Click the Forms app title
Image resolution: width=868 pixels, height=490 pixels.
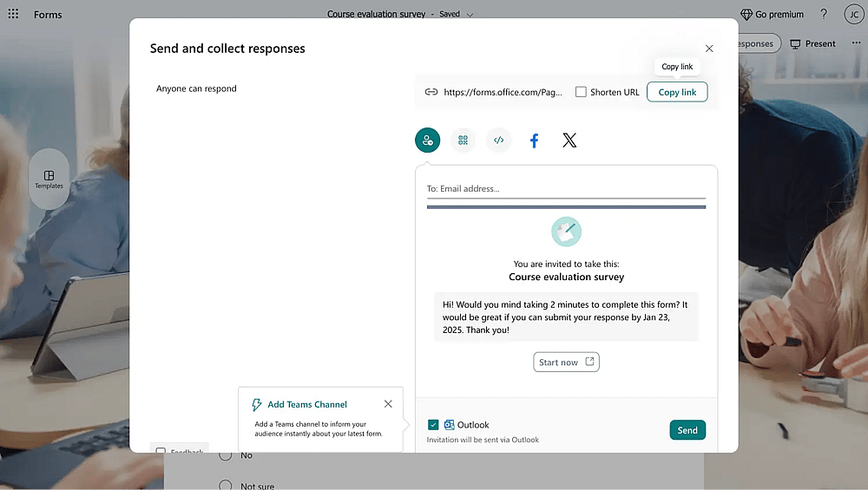(48, 15)
